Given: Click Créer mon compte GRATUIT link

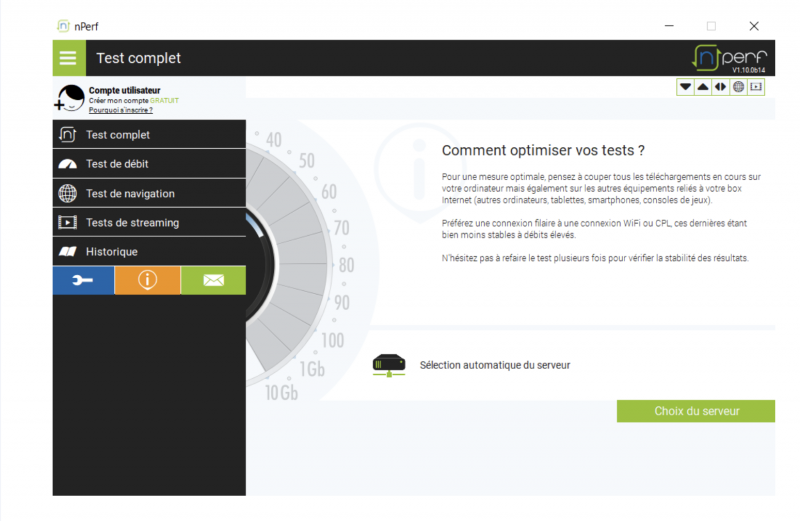Looking at the screenshot, I should tap(134, 101).
